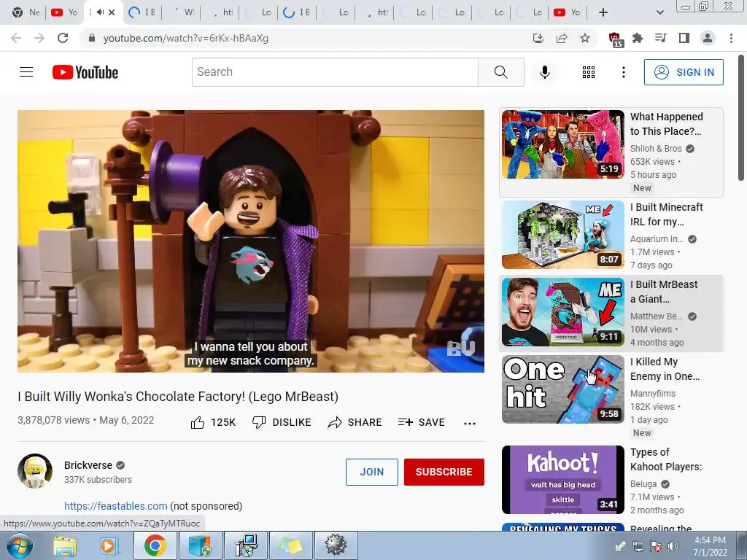Open the Action Center flag tray icon
The width and height of the screenshot is (747, 560).
[656, 546]
